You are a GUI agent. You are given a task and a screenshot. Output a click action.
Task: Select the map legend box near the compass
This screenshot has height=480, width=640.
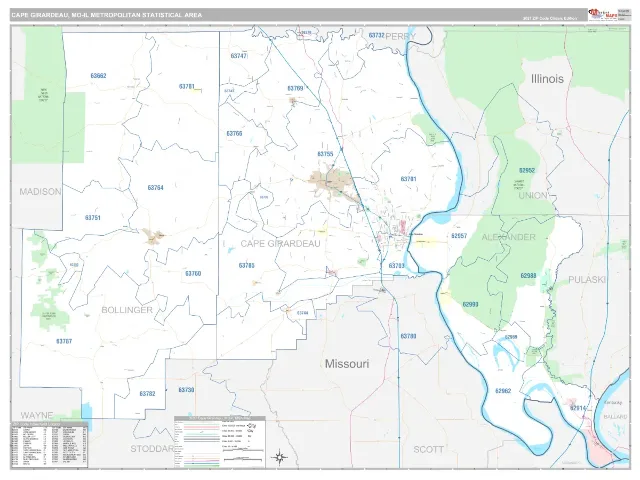220,442
